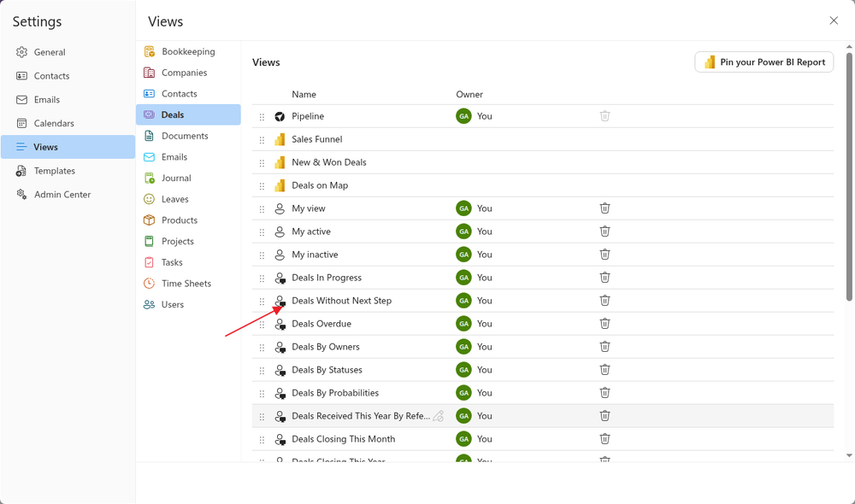
Task: Select Bookkeeping in the views list
Action: [x=188, y=51]
